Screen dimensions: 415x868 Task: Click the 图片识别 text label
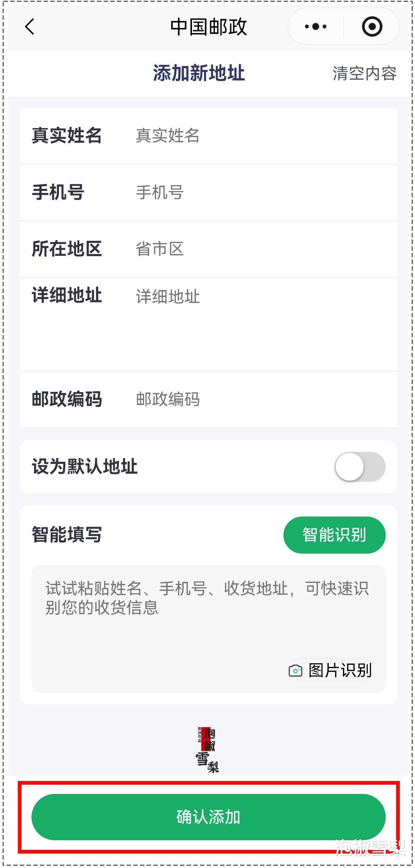point(340,671)
